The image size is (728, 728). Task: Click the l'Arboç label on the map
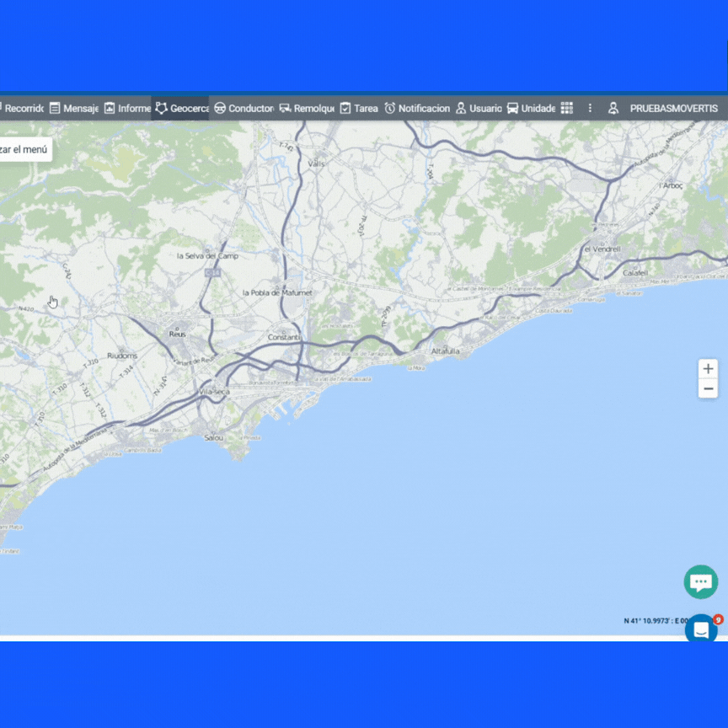(x=671, y=185)
